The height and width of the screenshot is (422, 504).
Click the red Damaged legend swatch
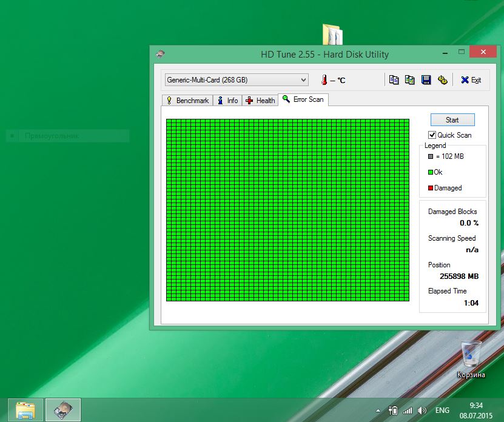click(x=431, y=188)
